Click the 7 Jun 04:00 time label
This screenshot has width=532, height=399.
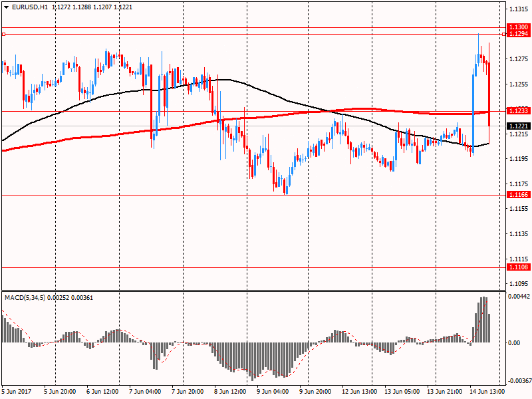pyautogui.click(x=145, y=391)
